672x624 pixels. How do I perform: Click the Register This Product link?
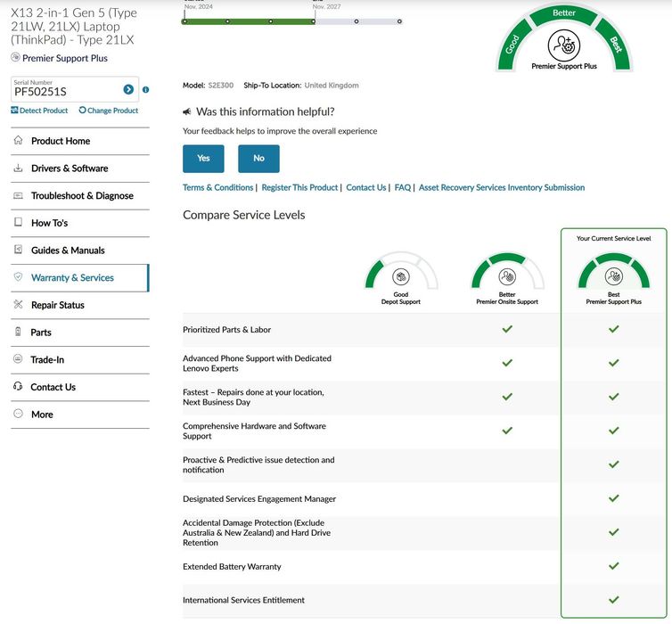coord(299,188)
